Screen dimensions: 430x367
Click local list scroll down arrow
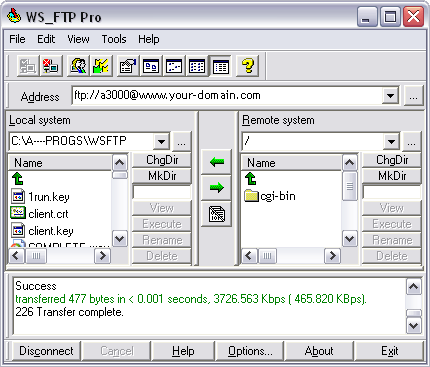(x=119, y=239)
